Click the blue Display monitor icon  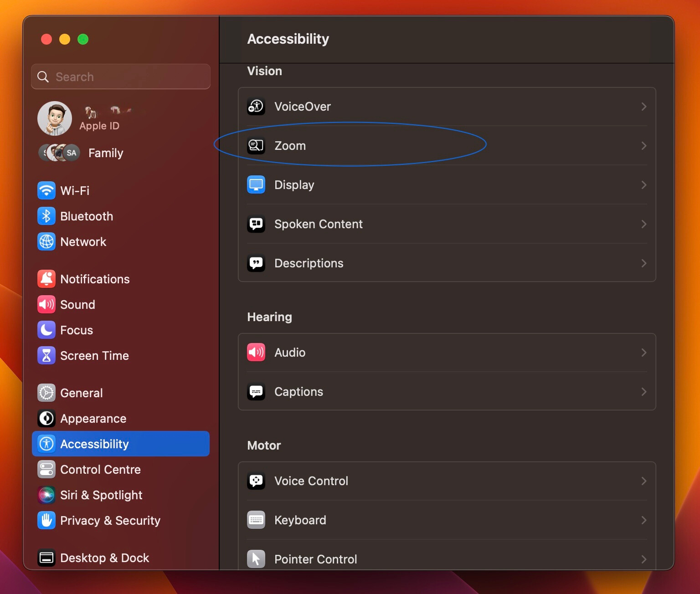[256, 185]
